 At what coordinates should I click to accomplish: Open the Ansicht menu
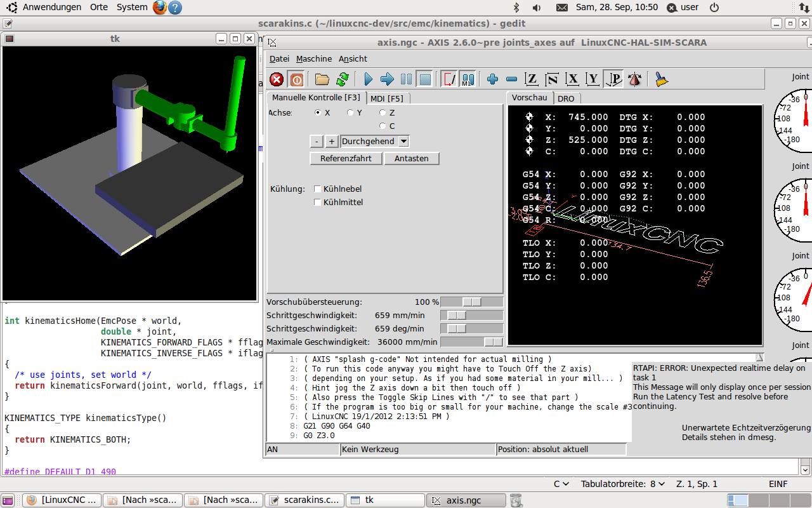click(x=353, y=58)
